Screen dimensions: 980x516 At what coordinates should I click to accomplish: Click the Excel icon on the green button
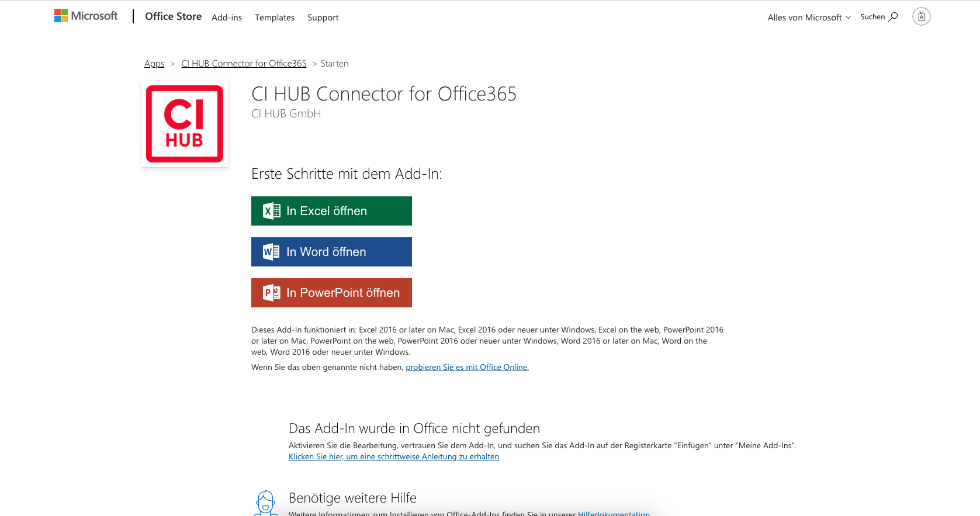point(271,211)
